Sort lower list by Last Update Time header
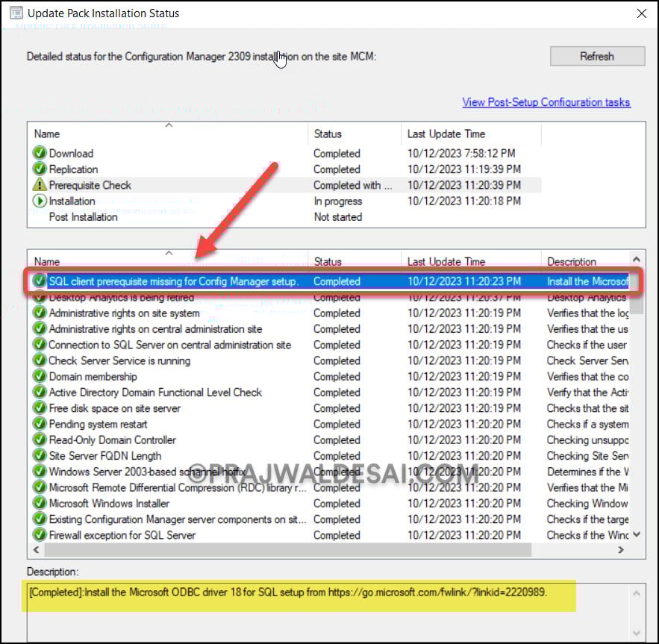 point(471,261)
